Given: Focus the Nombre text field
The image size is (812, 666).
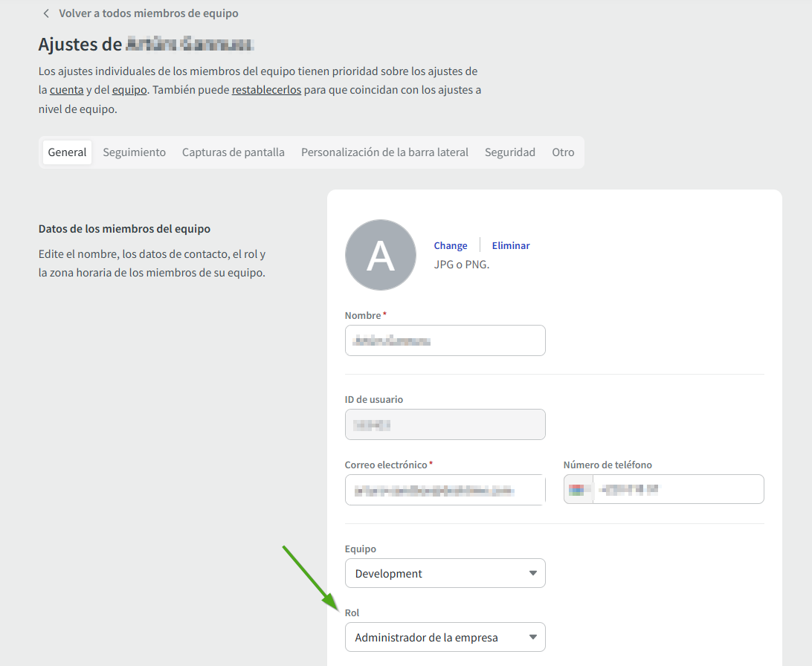Looking at the screenshot, I should tap(445, 340).
